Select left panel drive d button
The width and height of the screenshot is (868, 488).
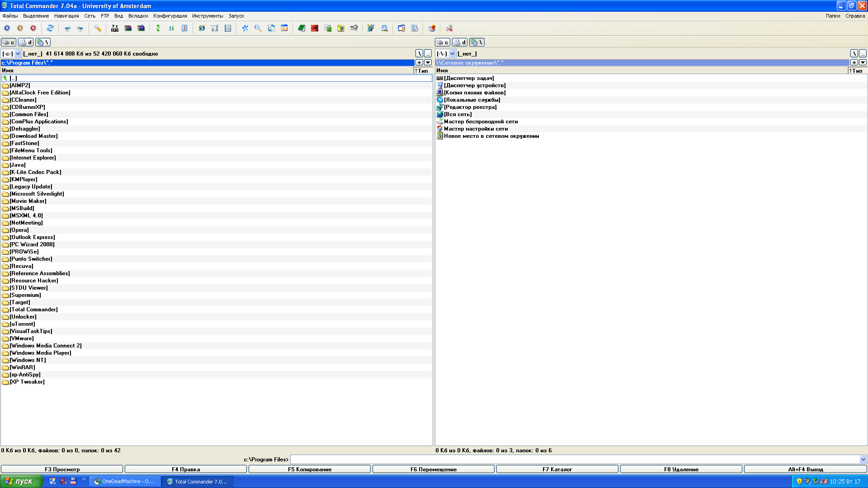(26, 42)
